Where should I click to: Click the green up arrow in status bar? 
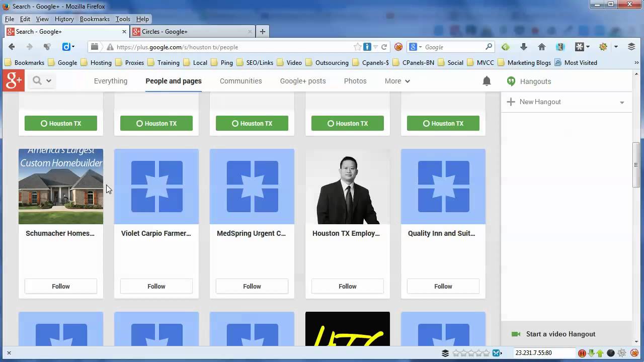(600, 353)
